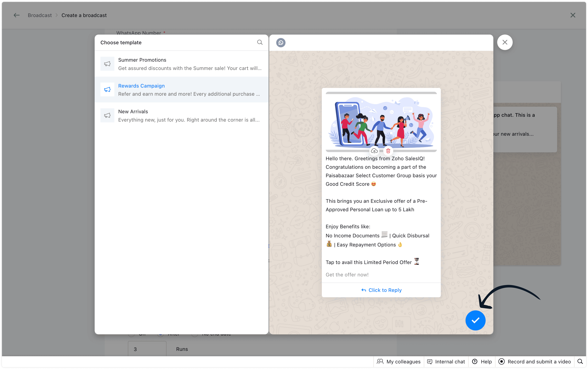Viewport: 588px width, 369px height.
Task: Click the search icon in Choose template
Action: tap(260, 42)
